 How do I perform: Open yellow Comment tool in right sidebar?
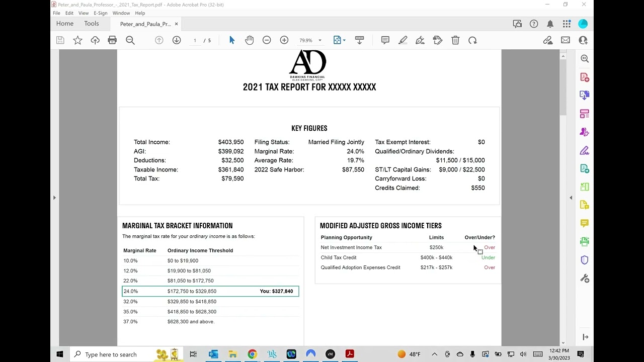[585, 223]
